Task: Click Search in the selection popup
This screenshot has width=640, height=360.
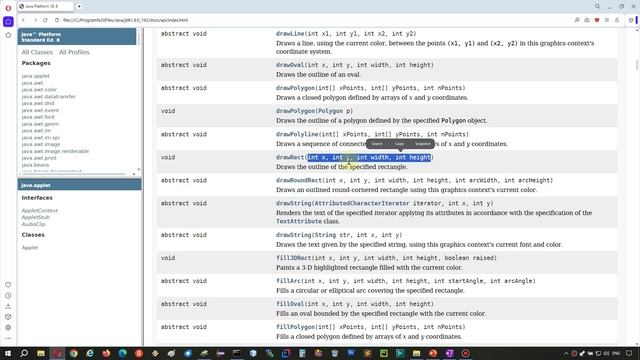Action: (x=377, y=144)
